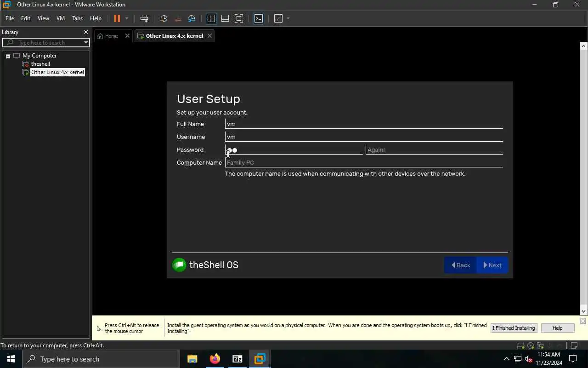Click the VMware Workstation taskbar icon
Viewport: 588px width, 368px height.
[260, 359]
